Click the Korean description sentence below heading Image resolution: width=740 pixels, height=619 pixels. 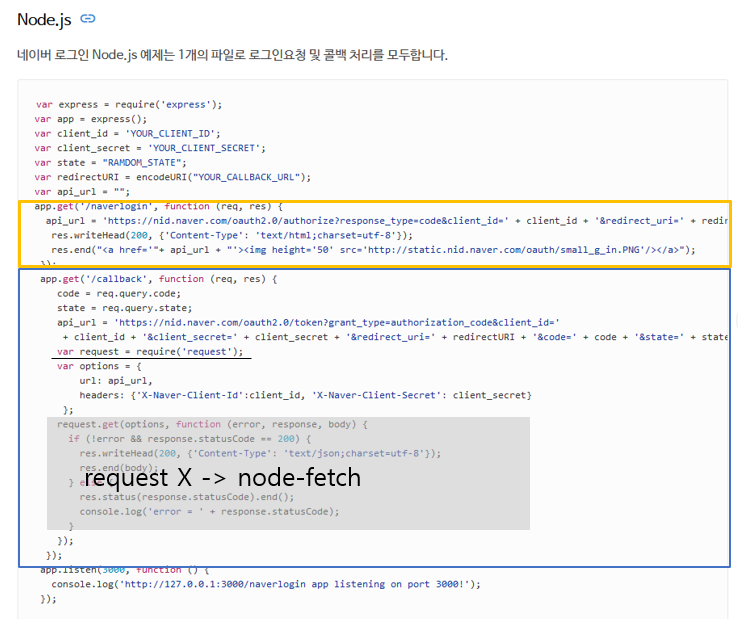232,55
